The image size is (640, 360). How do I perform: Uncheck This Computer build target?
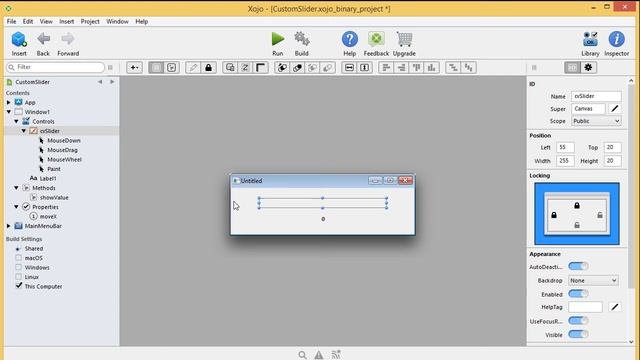pyautogui.click(x=18, y=286)
